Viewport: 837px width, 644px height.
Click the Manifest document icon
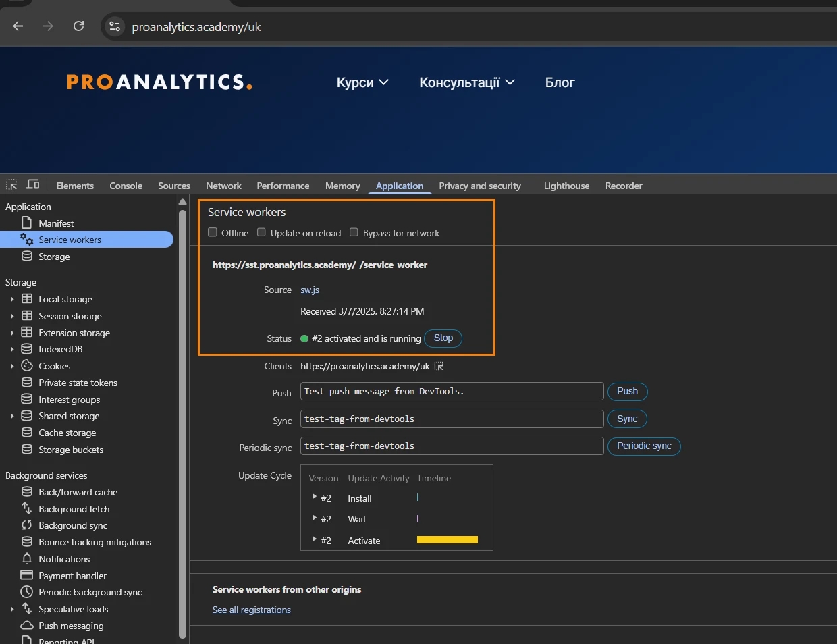click(x=27, y=223)
